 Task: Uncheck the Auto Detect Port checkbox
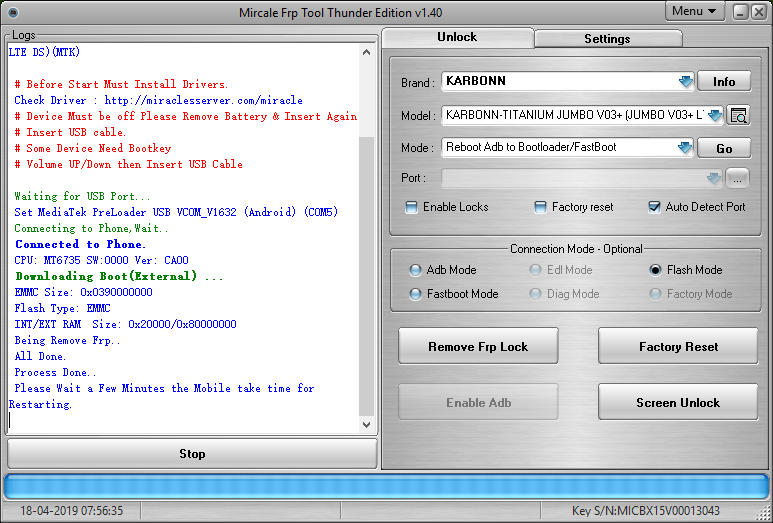[x=654, y=207]
